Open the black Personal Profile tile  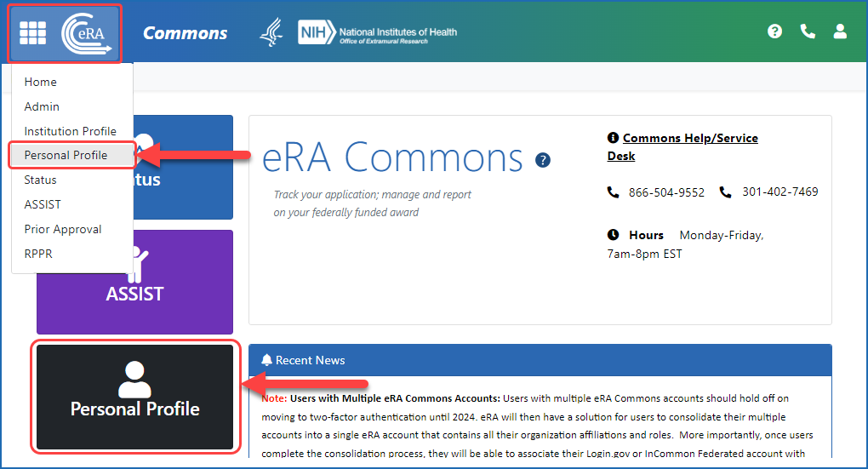click(x=134, y=397)
